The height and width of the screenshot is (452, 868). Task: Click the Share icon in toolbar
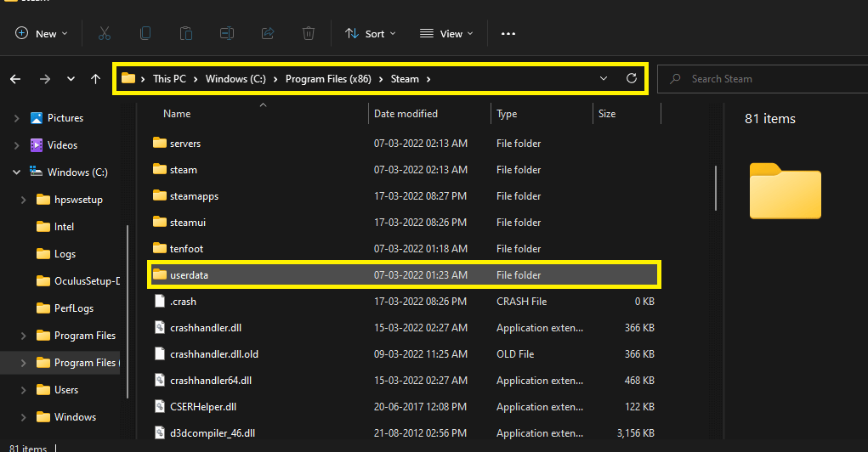[268, 34]
